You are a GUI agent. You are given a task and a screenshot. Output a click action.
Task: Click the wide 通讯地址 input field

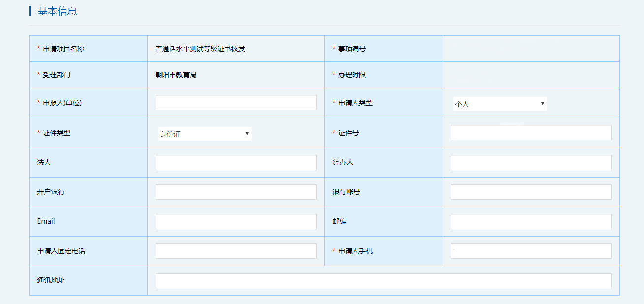coord(383,281)
